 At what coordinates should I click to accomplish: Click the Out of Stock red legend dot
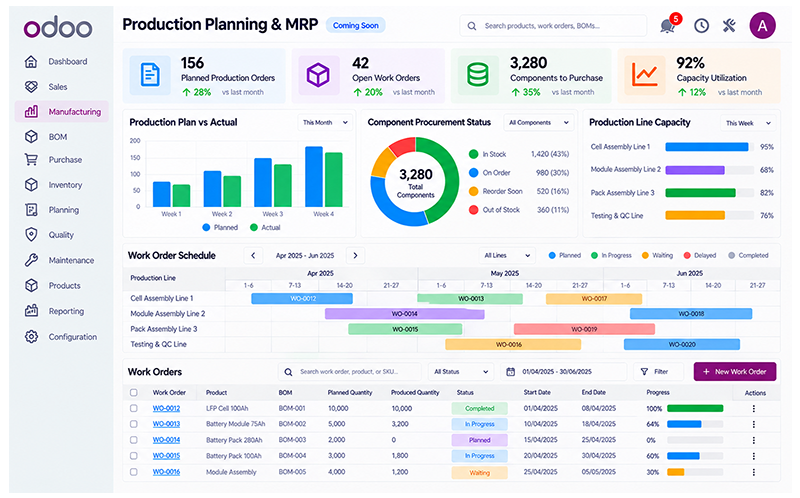[x=473, y=210]
